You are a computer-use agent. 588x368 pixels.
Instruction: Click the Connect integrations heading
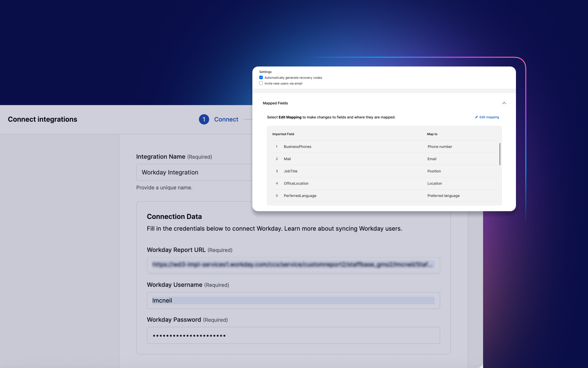(42, 119)
